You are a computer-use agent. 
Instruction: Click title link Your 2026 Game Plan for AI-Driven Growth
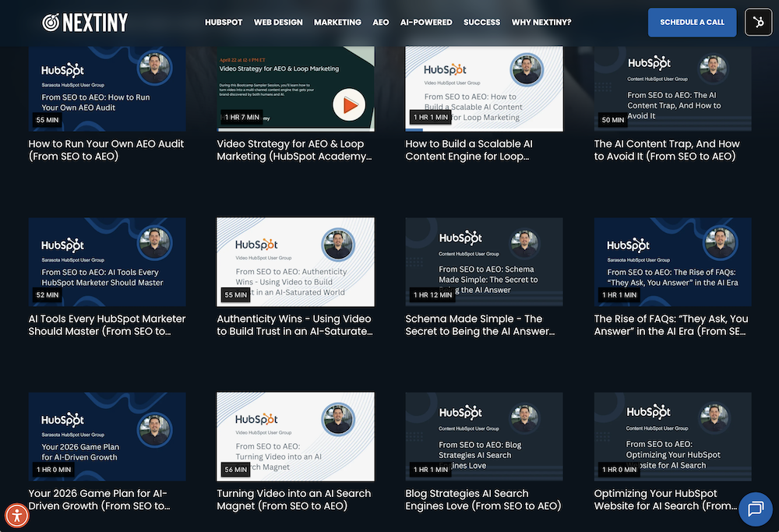click(100, 500)
